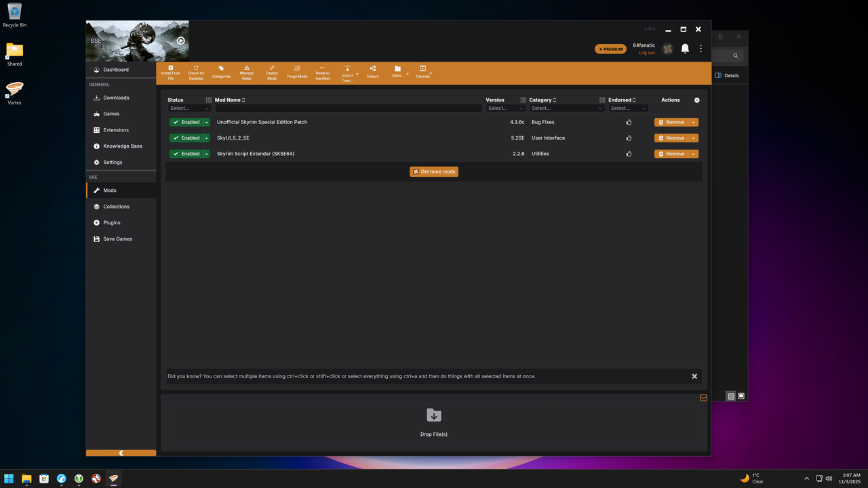The width and height of the screenshot is (868, 488).
Task: Expand status dropdown for Unofficial Skyrim Patch
Action: click(206, 123)
